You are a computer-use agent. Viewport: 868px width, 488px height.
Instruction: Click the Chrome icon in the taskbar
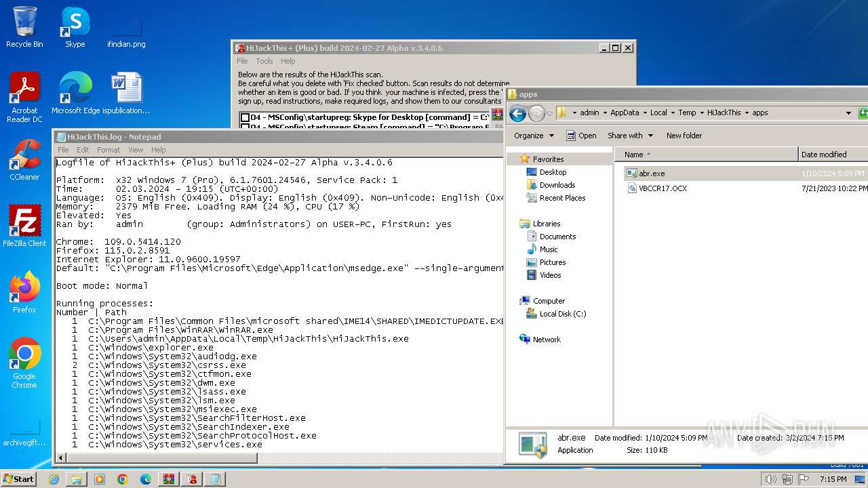(x=123, y=479)
